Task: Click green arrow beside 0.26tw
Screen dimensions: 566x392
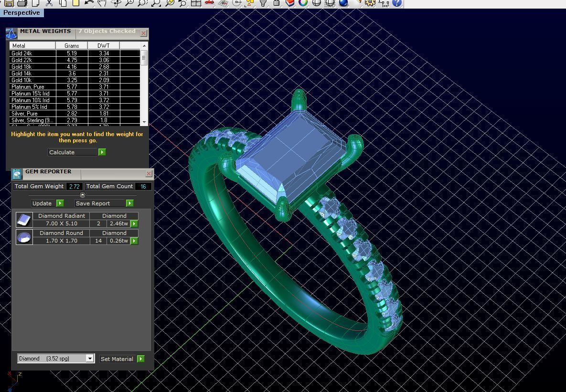Action: click(x=134, y=241)
